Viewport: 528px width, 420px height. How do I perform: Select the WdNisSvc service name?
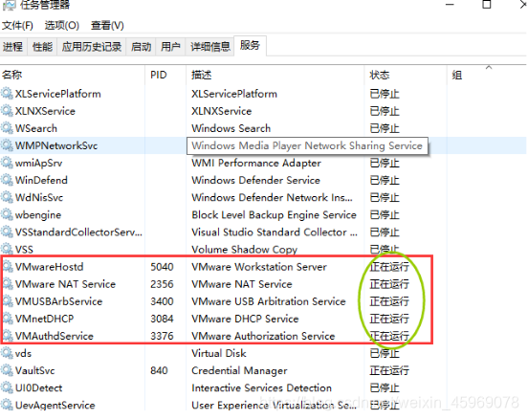pyautogui.click(x=39, y=197)
